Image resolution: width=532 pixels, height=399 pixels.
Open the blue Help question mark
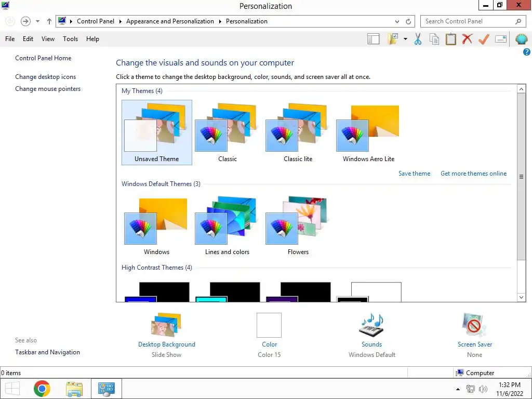527,52
